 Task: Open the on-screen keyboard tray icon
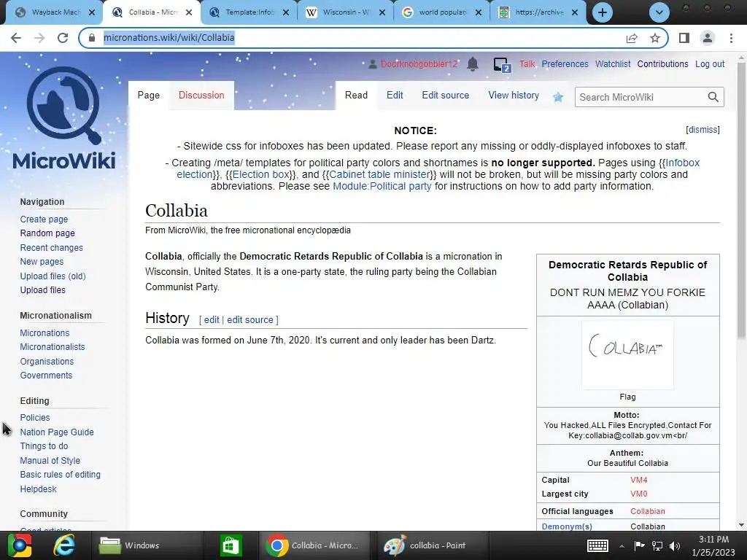(x=597, y=545)
